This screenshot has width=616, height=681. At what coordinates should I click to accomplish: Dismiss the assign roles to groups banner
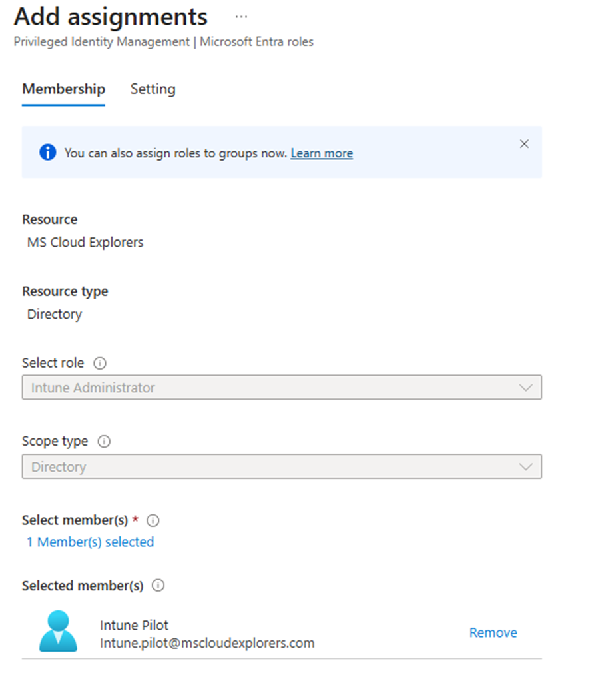524,144
